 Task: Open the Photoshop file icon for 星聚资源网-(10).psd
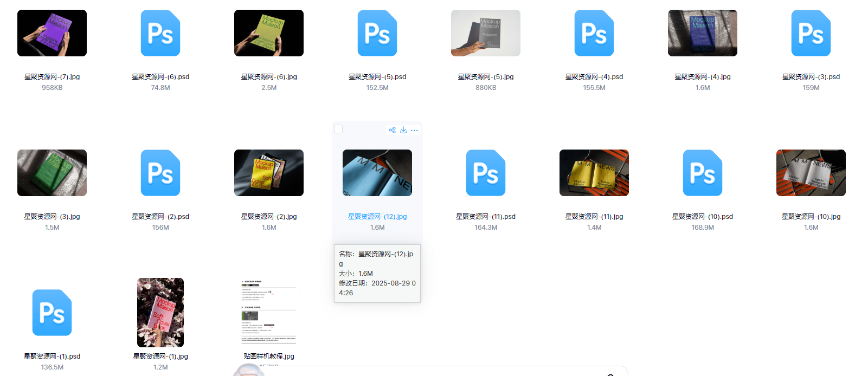[703, 173]
